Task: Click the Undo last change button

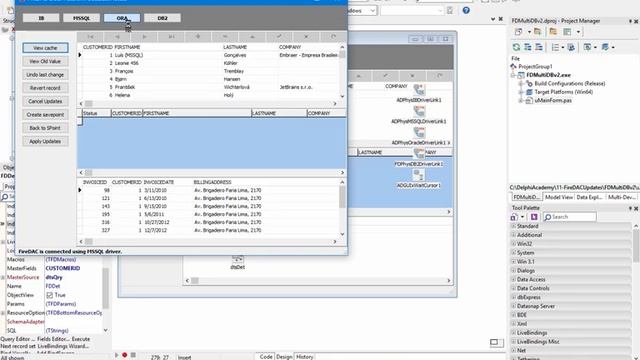Action: coord(45,75)
